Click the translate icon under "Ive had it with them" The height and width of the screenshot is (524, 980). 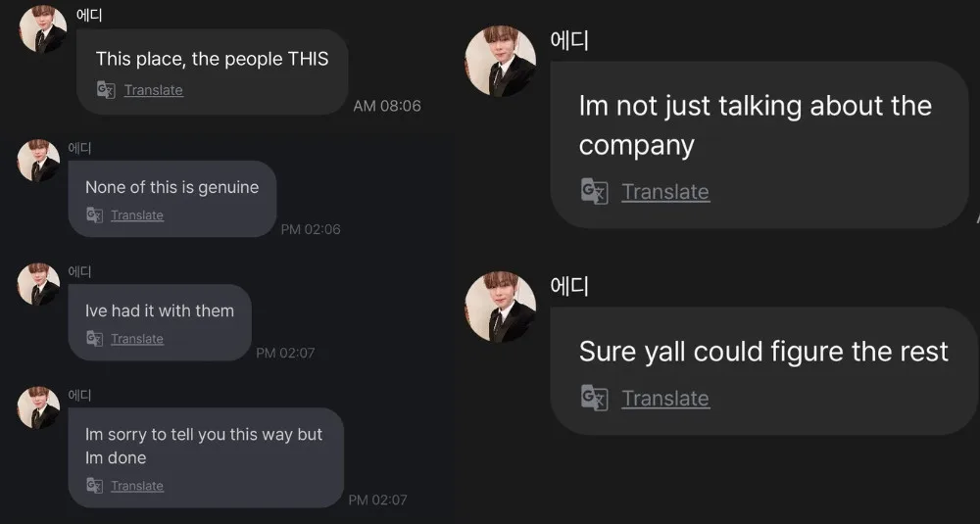pos(94,339)
